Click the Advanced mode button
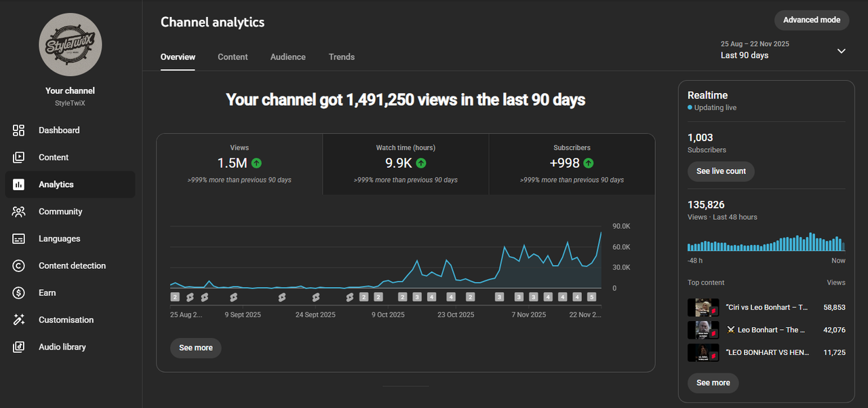Screen dimensions: 868x408 812,20
